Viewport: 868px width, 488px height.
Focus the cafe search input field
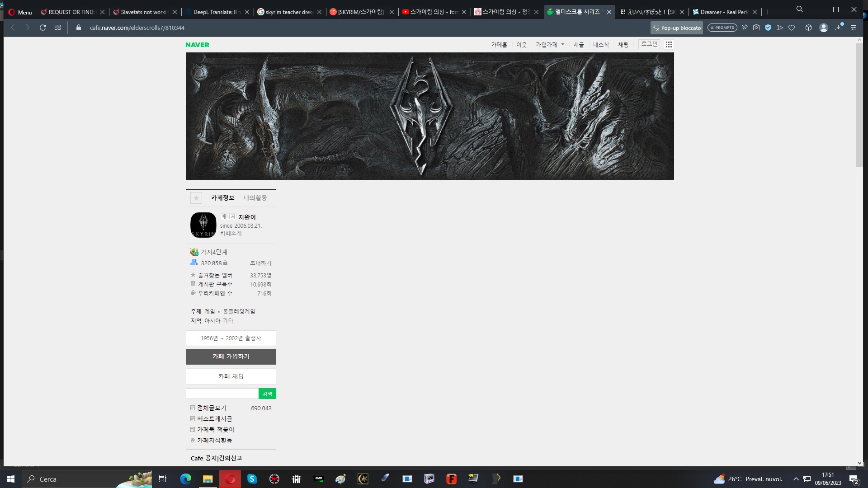tap(222, 394)
